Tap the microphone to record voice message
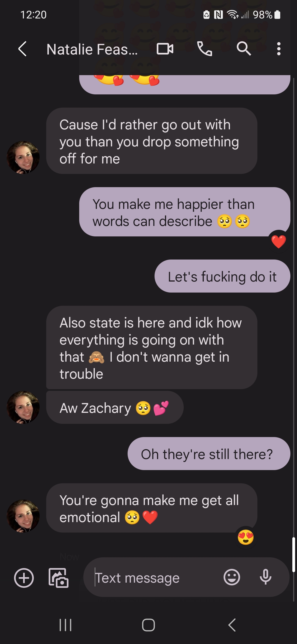The image size is (297, 644). click(266, 577)
